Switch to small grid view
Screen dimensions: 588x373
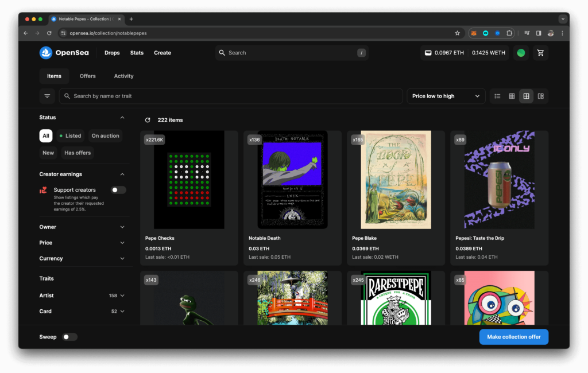(512, 96)
